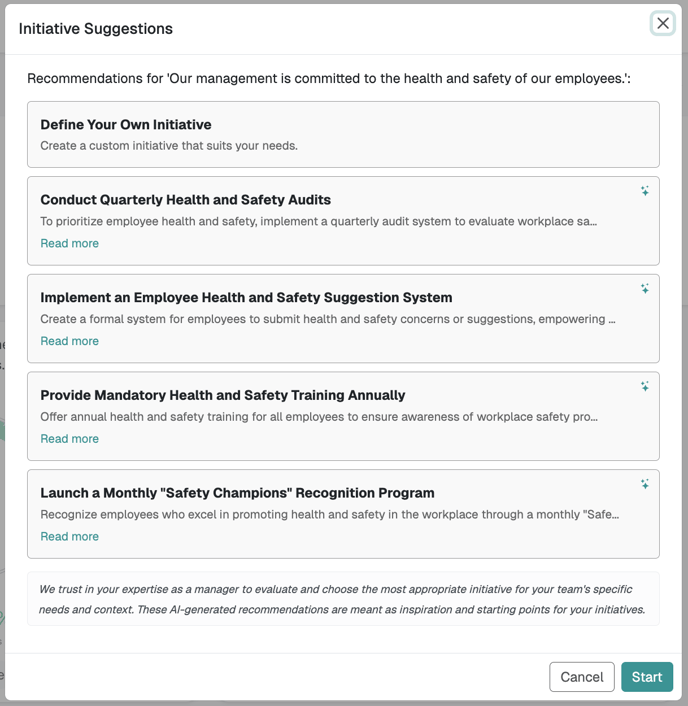Choose Implement an Employee Health and Safety Suggestion System
This screenshot has width=688, height=706.
point(246,297)
